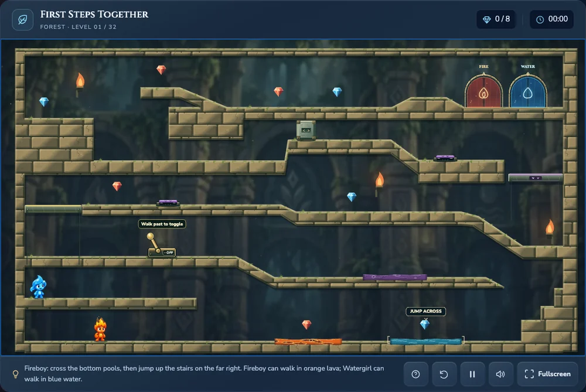Click the "JUMP ACROSS" label

click(425, 311)
